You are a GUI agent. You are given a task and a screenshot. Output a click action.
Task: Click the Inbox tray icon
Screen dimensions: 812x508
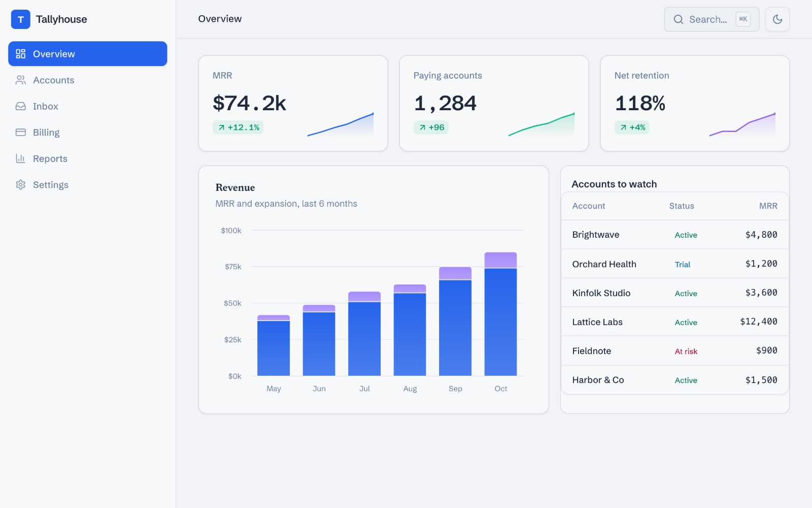pyautogui.click(x=21, y=106)
